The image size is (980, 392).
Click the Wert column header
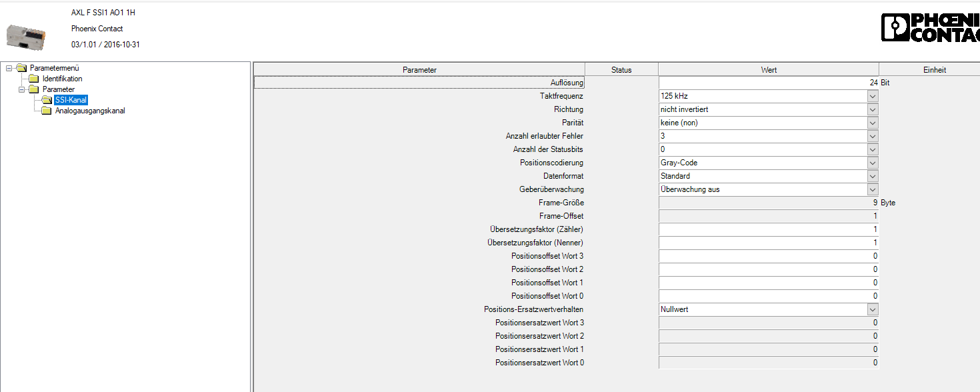coord(768,70)
